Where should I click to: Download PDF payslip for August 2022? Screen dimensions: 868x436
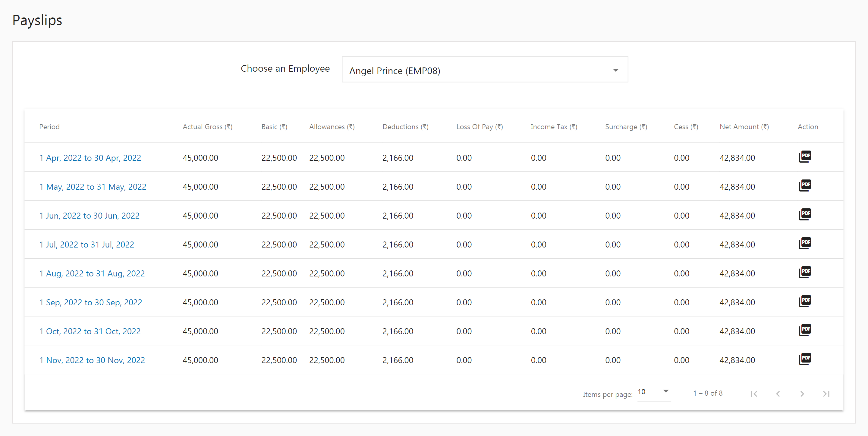pos(805,272)
